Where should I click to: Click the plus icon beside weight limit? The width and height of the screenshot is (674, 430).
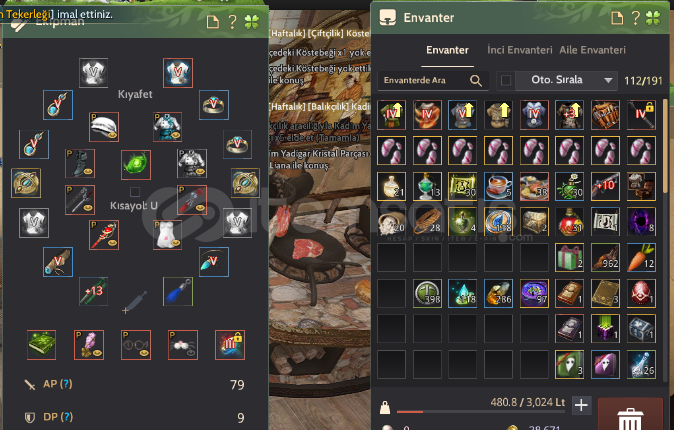581,405
